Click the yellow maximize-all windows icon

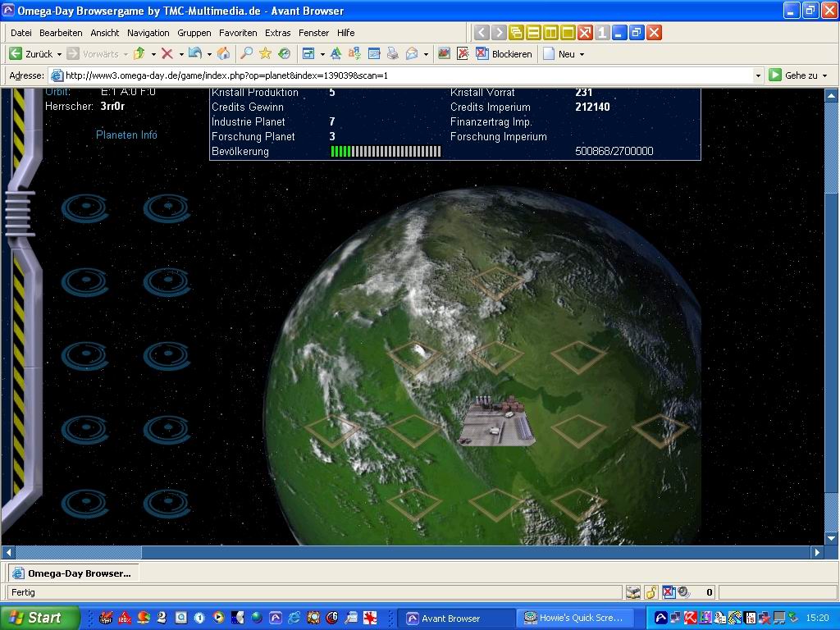point(568,33)
